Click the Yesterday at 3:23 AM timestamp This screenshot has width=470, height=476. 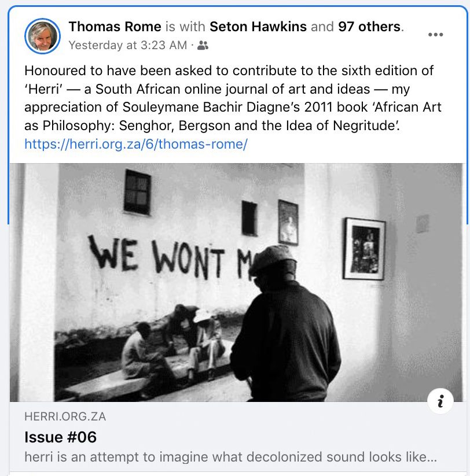(127, 45)
